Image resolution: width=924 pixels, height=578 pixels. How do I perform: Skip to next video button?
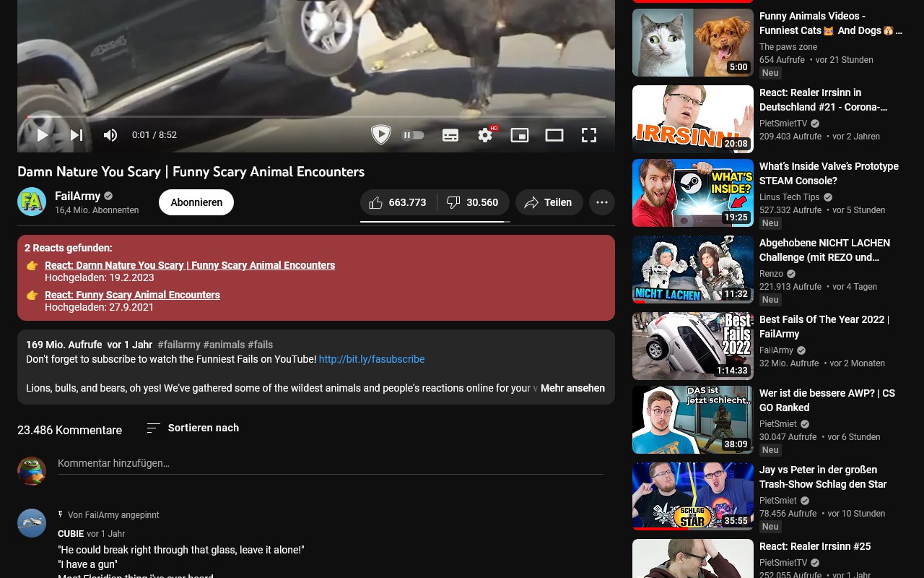pos(76,135)
